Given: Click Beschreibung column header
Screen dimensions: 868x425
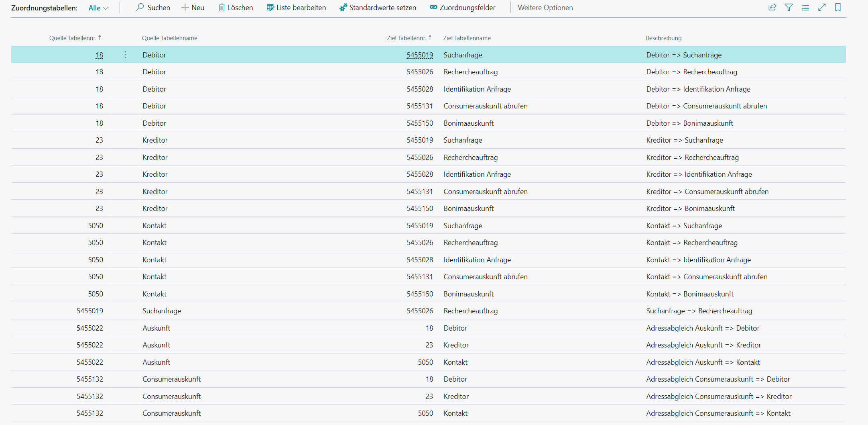Looking at the screenshot, I should pos(663,38).
